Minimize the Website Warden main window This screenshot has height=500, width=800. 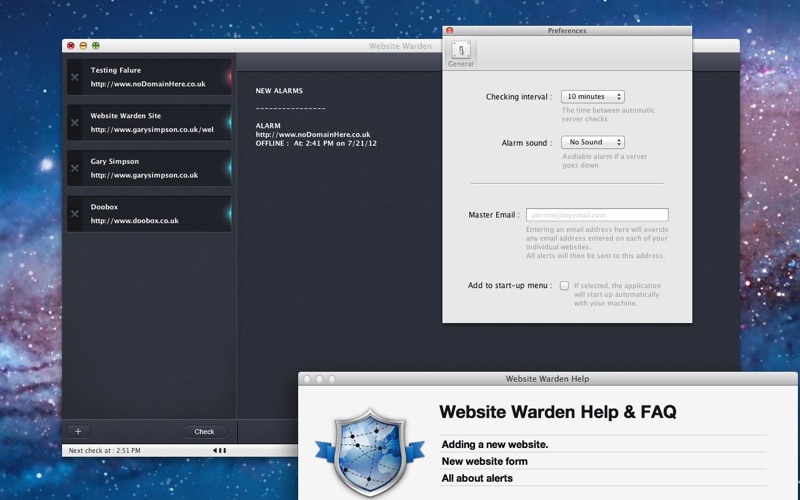coord(83,46)
